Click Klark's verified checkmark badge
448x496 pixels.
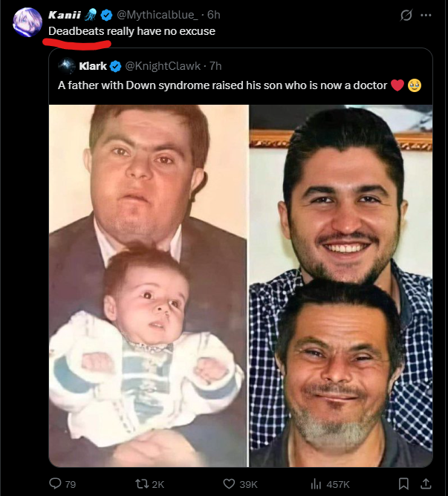tap(116, 66)
